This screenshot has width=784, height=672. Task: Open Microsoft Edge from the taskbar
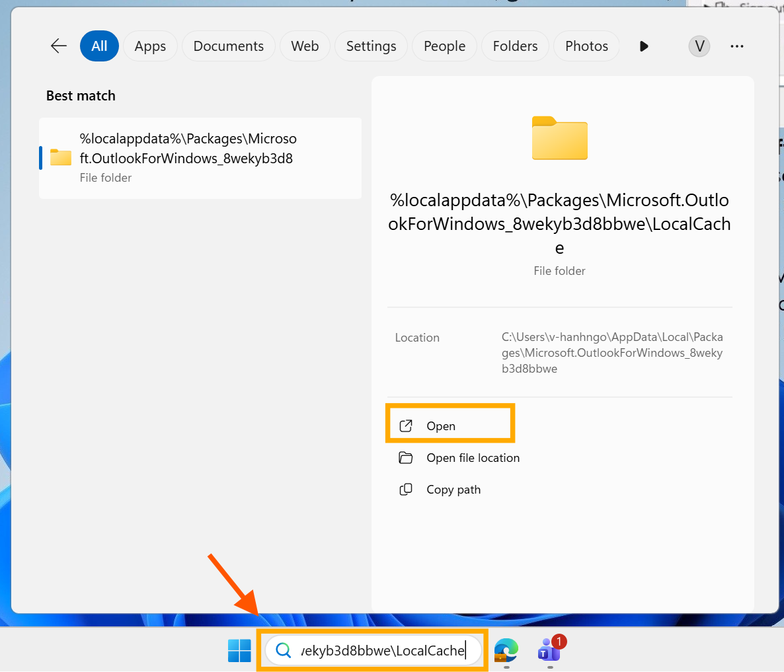[x=506, y=650]
